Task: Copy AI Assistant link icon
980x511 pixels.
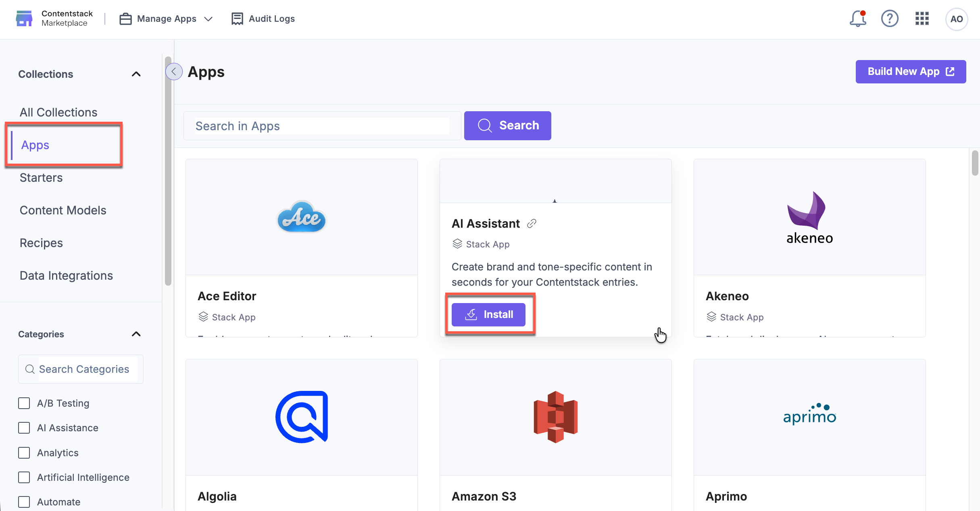Action: tap(532, 223)
